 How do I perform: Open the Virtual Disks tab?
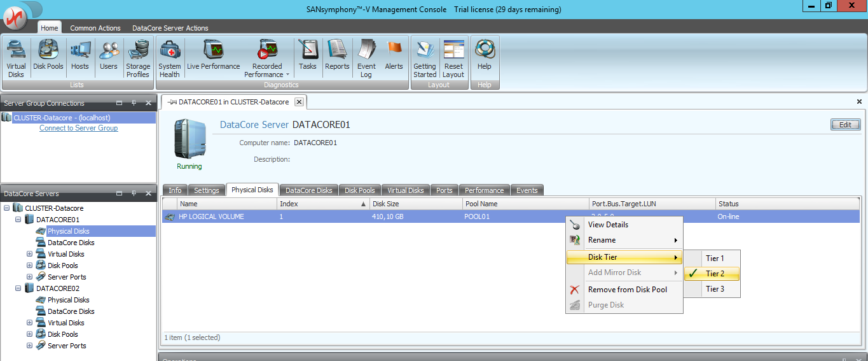tap(406, 190)
